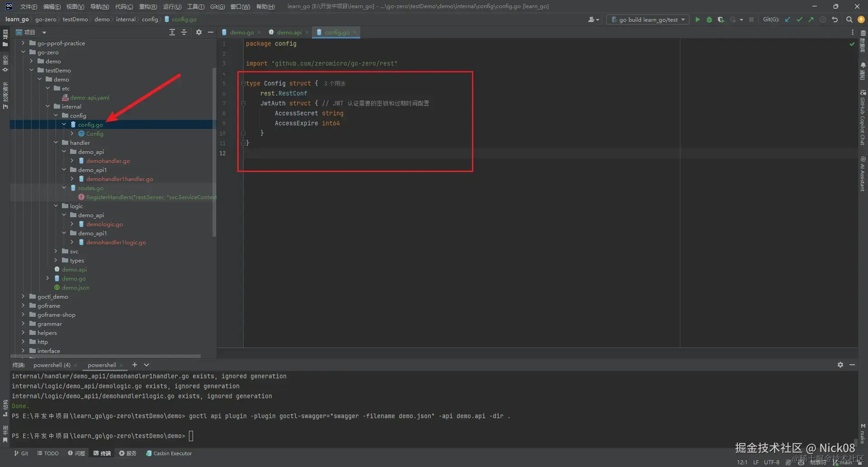Open the 重构(R) refactor menu
868x467 pixels.
click(x=148, y=6)
